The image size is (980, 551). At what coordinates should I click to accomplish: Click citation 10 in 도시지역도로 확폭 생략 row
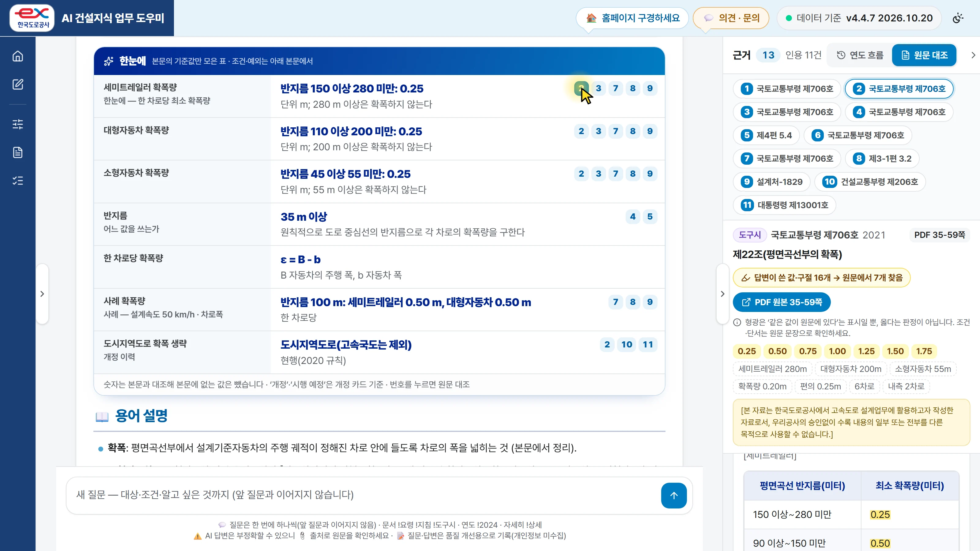627,344
